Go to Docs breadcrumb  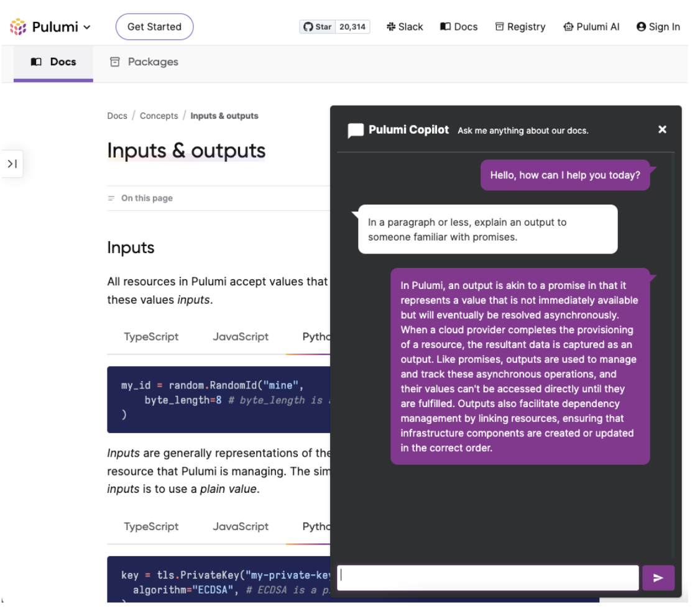117,116
